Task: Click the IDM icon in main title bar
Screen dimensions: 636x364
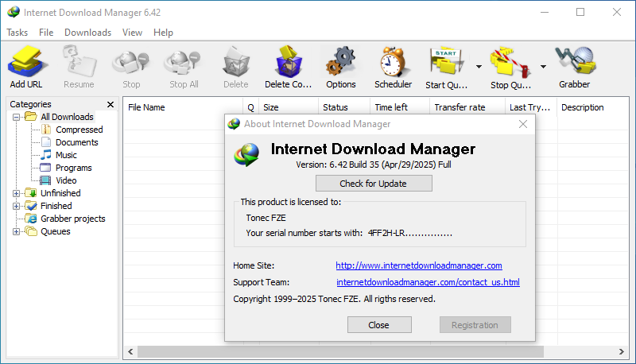Action: [x=14, y=12]
